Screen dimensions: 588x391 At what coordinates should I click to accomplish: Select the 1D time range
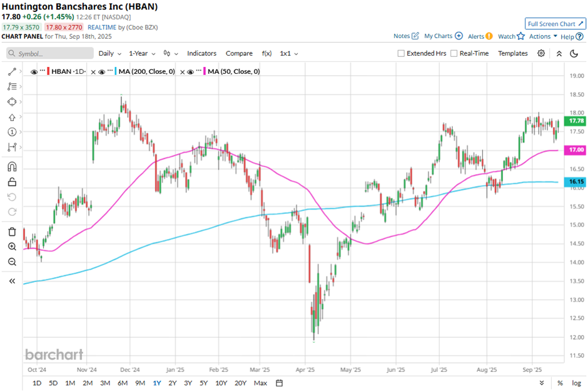point(37,383)
